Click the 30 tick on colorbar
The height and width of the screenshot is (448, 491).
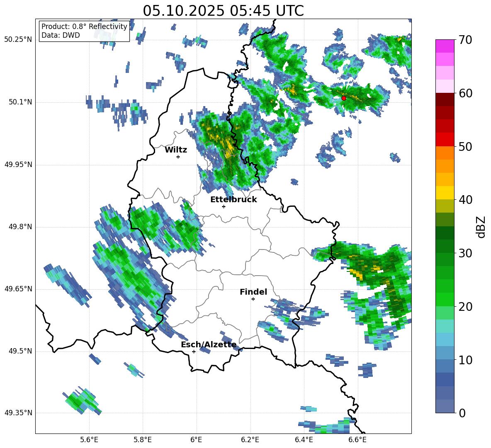point(465,253)
